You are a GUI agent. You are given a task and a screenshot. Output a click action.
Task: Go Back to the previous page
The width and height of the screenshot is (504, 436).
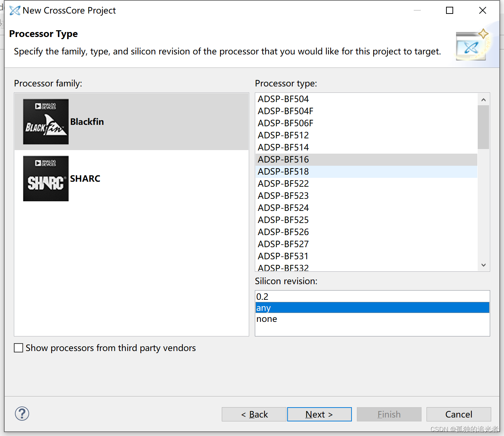pyautogui.click(x=254, y=414)
